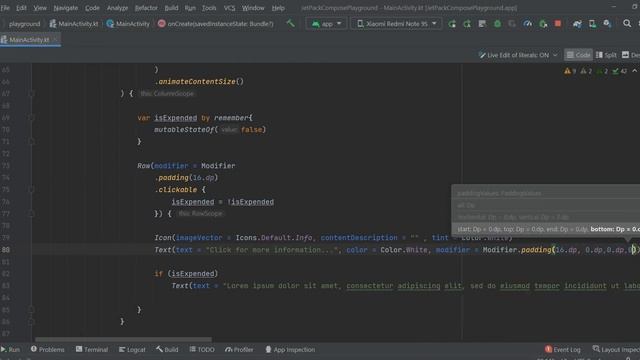The height and width of the screenshot is (360, 640).
Task: Click the Search Everywhere magnifier icon
Action: 627,24
